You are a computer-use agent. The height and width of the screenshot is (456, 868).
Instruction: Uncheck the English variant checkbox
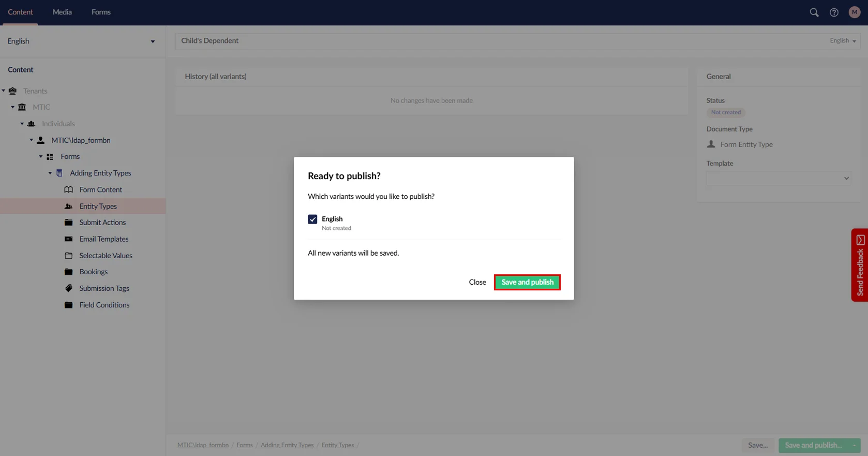click(312, 219)
